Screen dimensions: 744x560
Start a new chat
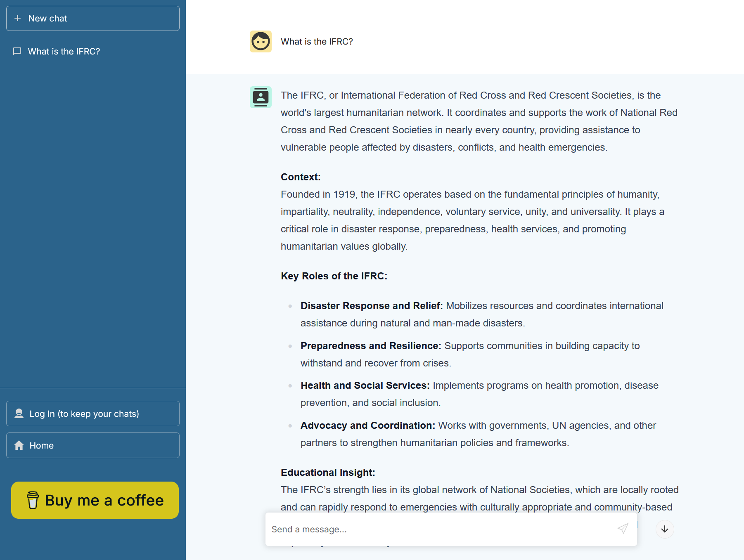pyautogui.click(x=93, y=18)
